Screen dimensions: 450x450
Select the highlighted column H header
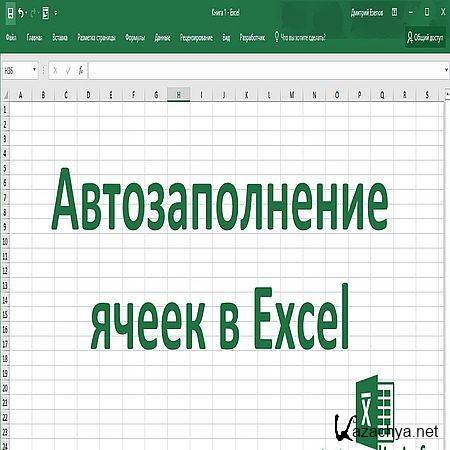(179, 95)
